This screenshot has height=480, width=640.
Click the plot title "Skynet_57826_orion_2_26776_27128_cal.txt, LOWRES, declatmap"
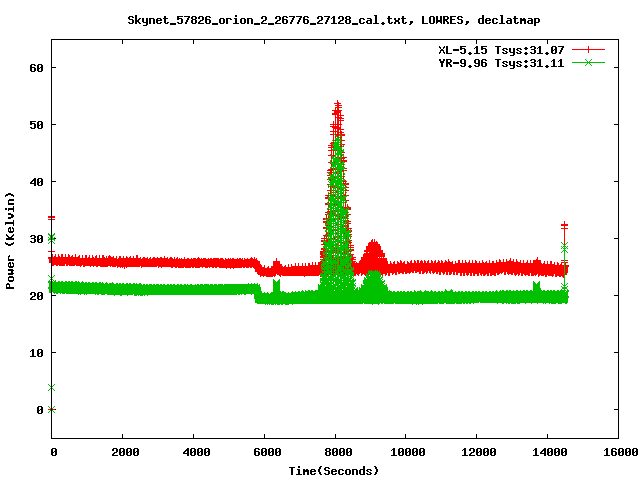334,20
